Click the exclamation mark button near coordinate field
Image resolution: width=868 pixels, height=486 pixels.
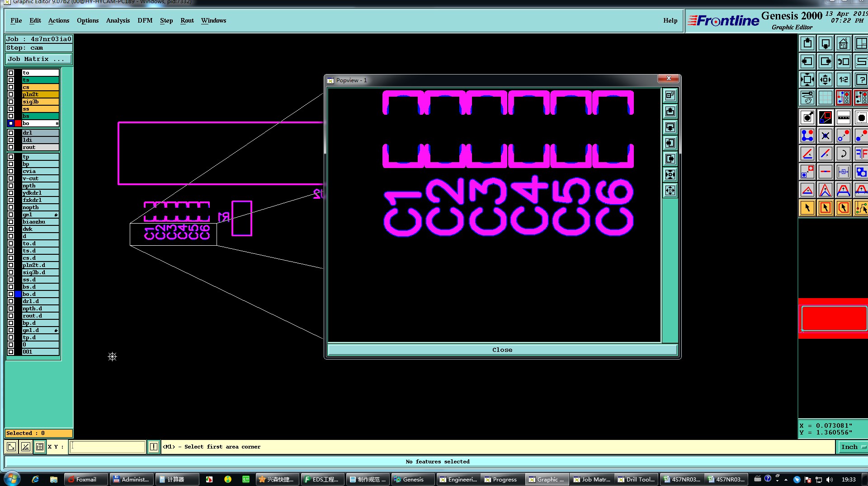tap(154, 447)
